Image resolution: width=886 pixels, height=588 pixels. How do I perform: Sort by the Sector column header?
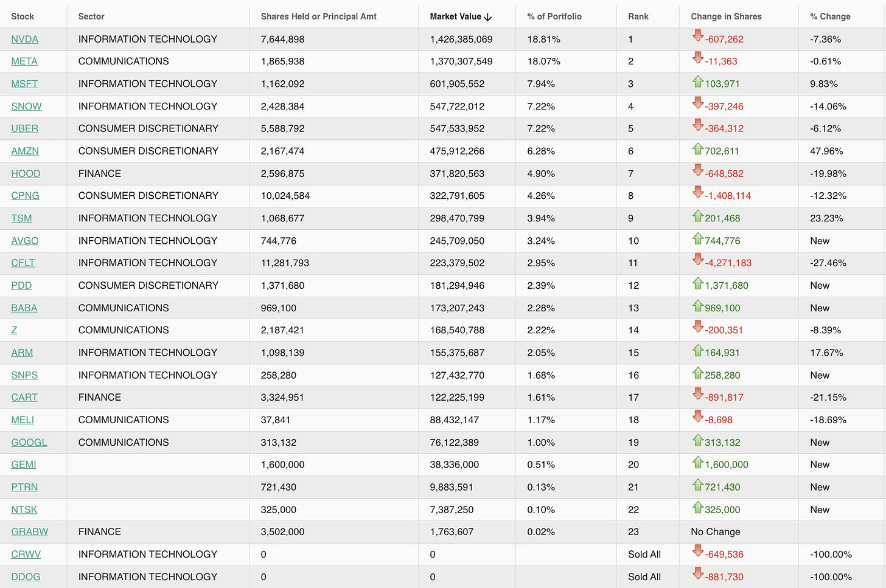coord(91,16)
